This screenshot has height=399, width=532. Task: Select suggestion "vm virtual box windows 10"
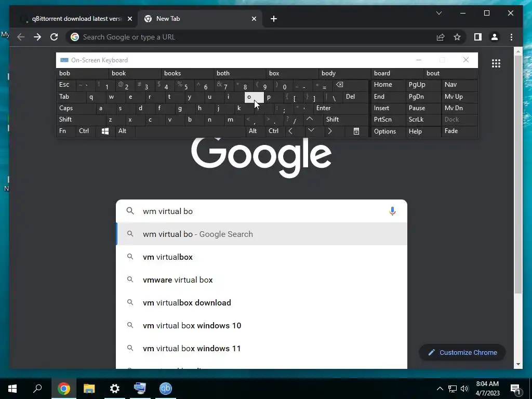click(x=262, y=325)
